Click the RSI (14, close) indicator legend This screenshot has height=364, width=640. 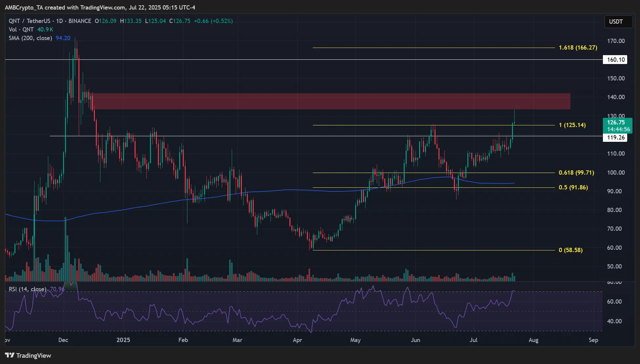pyautogui.click(x=28, y=289)
